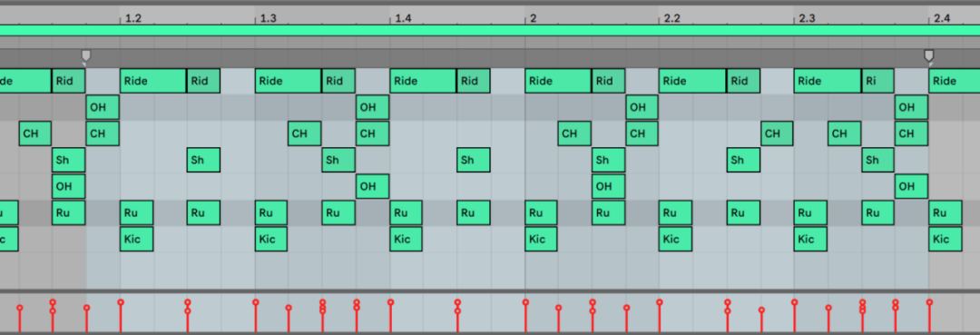Click the 1.2 beat label in ruler
980x335 pixels.
133,18
